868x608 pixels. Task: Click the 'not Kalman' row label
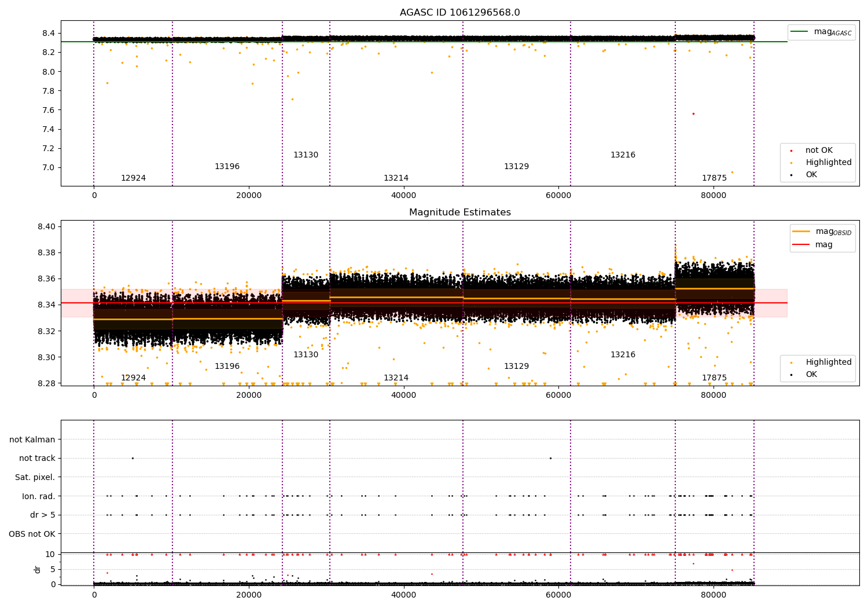(x=32, y=439)
